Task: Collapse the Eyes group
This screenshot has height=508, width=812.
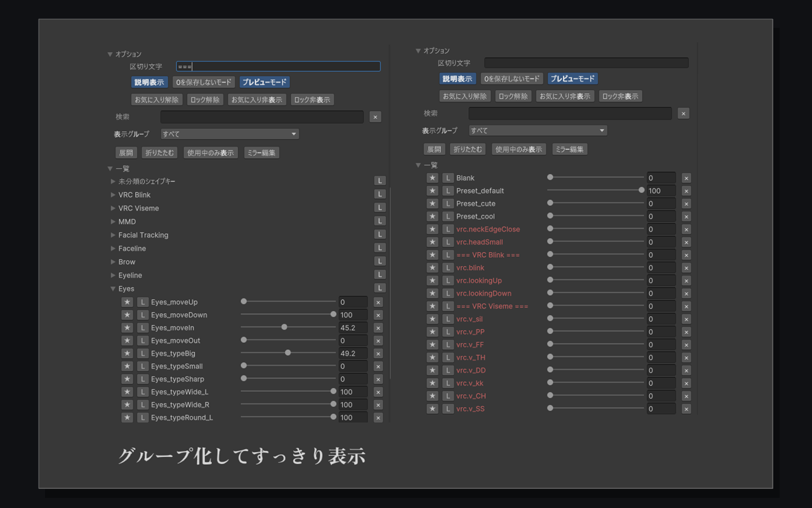Action: (x=114, y=289)
